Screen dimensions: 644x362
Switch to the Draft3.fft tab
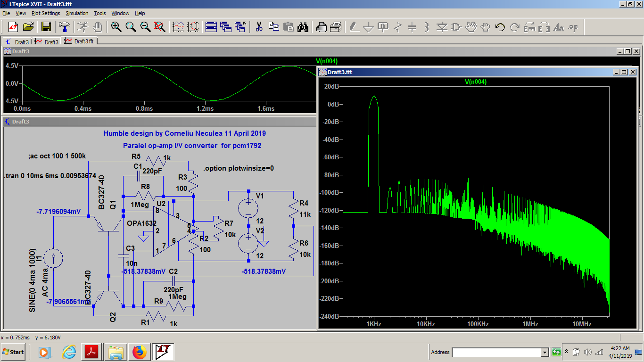click(80, 41)
